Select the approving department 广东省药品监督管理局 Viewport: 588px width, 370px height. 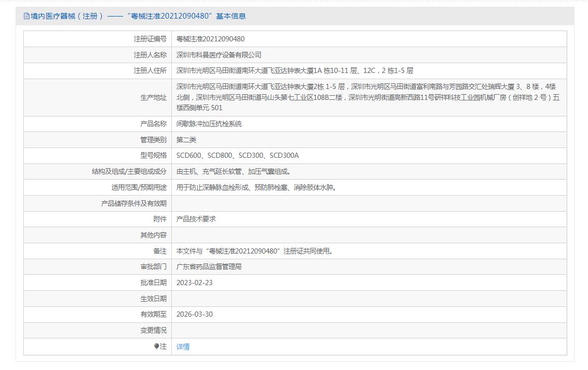[209, 267]
